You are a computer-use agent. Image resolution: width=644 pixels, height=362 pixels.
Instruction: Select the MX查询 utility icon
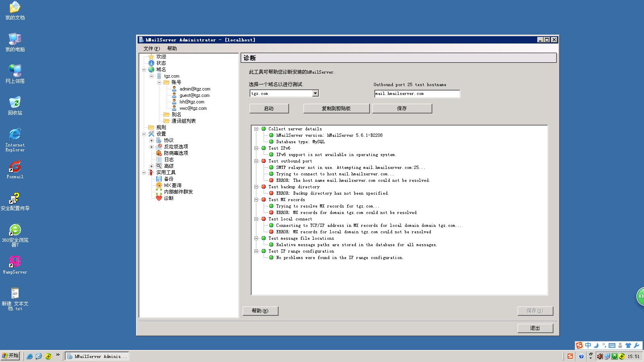click(159, 185)
